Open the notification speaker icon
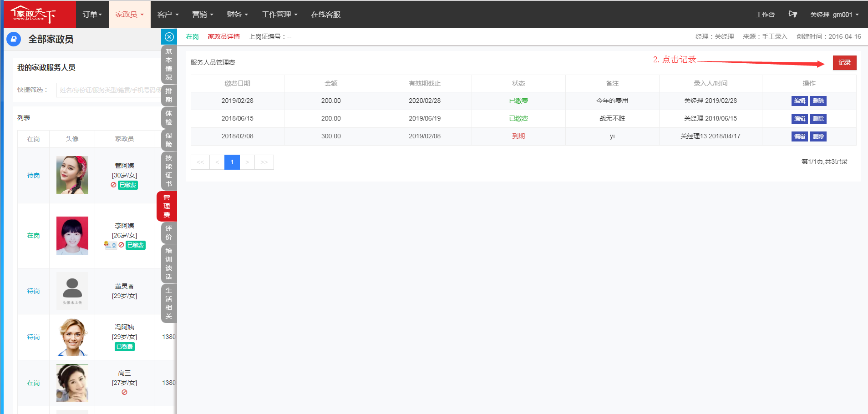This screenshot has width=868, height=414. [792, 15]
